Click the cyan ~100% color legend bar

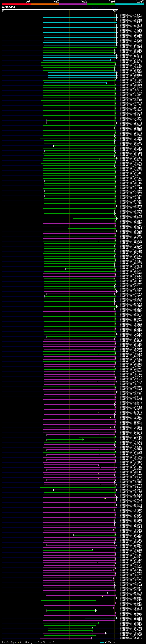(x=130, y=4)
